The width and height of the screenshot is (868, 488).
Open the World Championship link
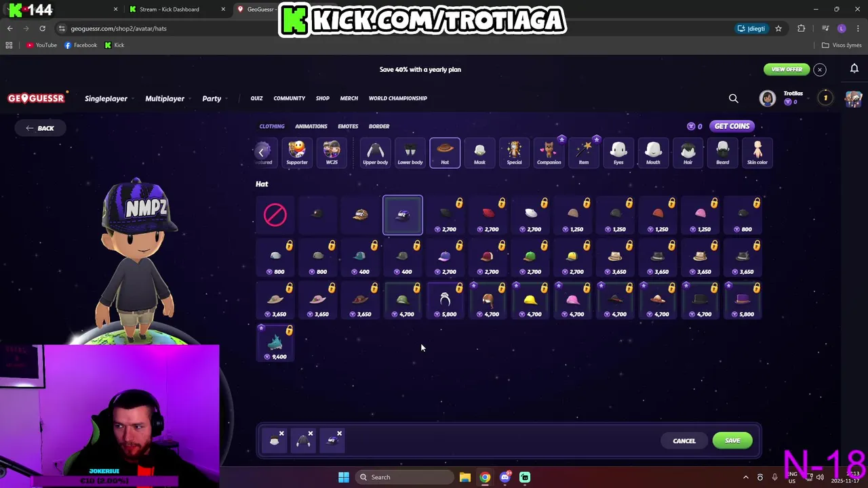(398, 98)
